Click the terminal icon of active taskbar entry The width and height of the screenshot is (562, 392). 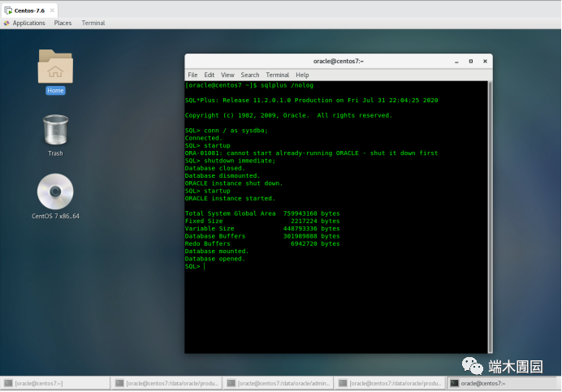[x=454, y=383]
